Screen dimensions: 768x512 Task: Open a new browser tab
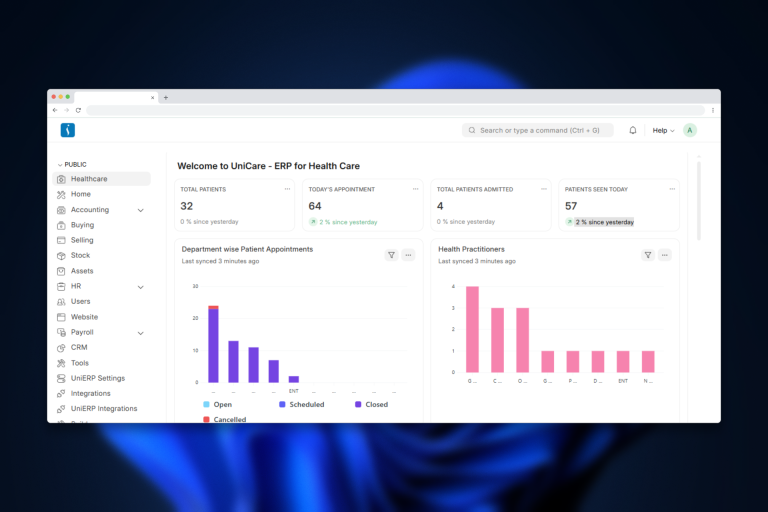coord(166,98)
